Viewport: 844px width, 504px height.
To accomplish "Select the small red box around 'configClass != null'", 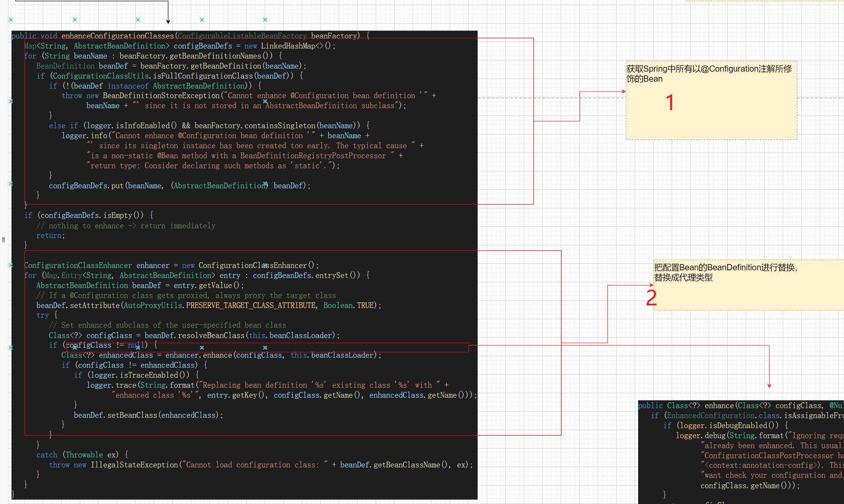I will point(267,347).
